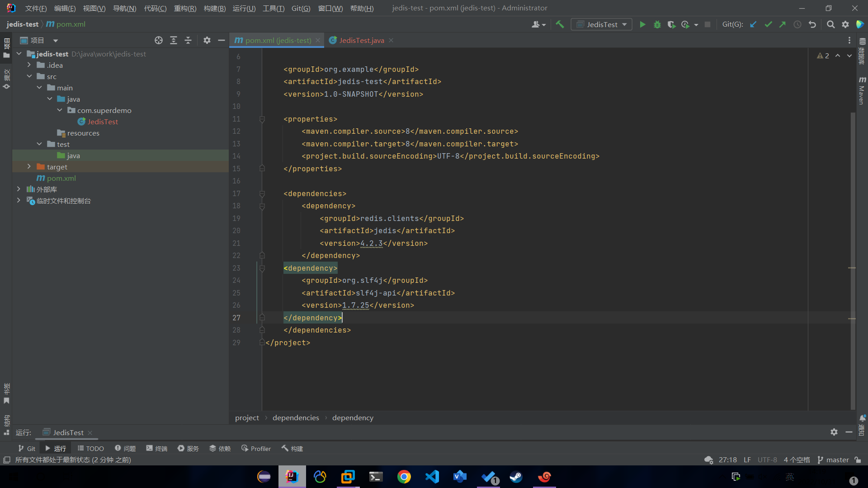868x488 pixels.
Task: Click the dependencies breadcrumb
Action: click(296, 418)
